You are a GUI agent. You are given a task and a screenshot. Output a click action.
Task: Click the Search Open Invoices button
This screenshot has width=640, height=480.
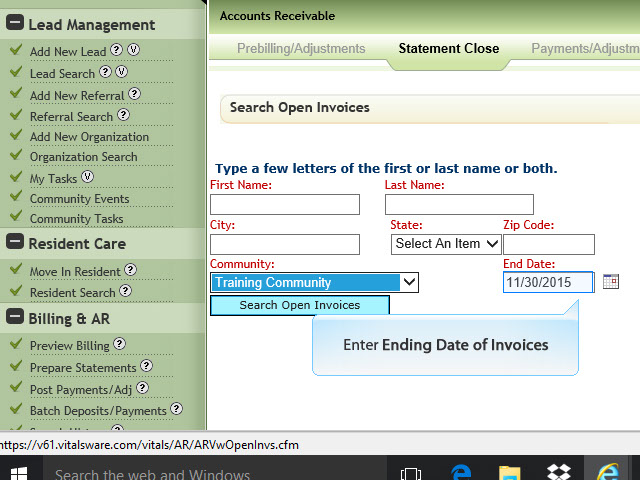click(x=299, y=305)
